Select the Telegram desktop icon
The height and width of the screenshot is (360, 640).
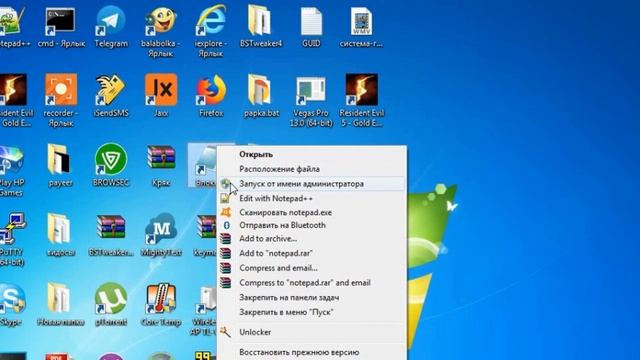click(x=111, y=22)
